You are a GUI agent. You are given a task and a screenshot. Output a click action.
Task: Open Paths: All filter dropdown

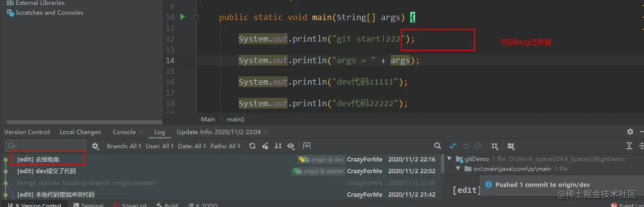tap(225, 146)
